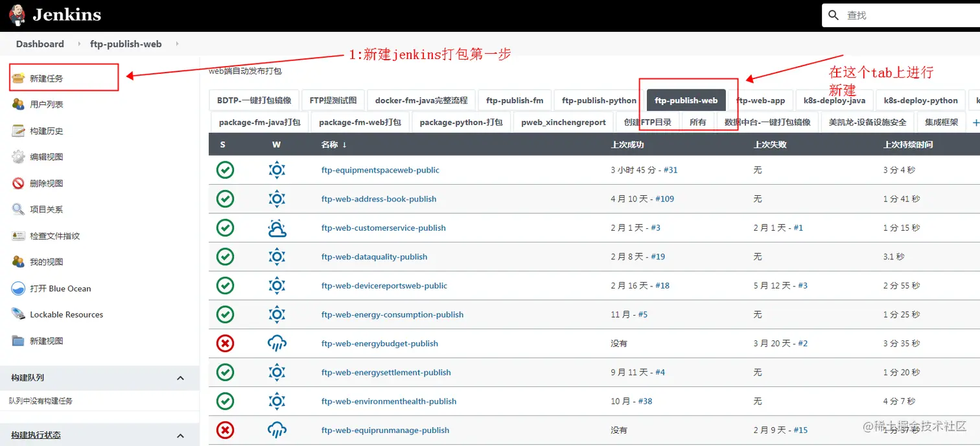The width and height of the screenshot is (980, 446).
Task: Switch to 集成框架 tab
Action: [941, 122]
